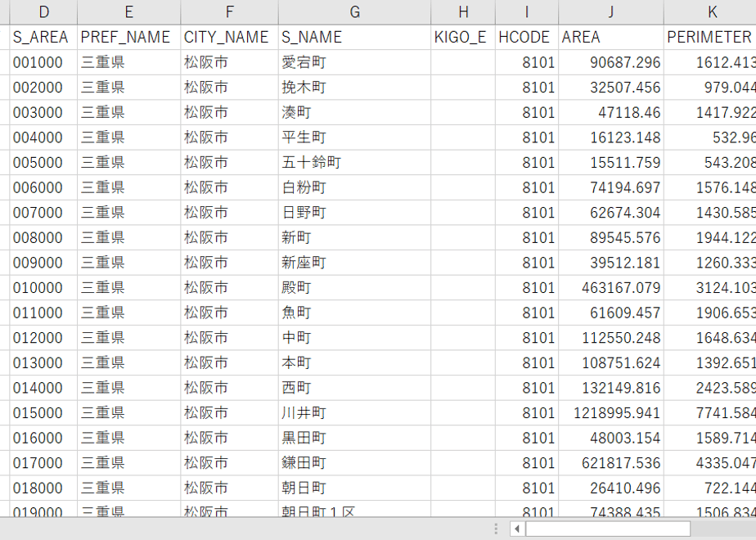756x540 pixels.
Task: Click the horizontal scrollbar left arrow
Action: (x=517, y=529)
